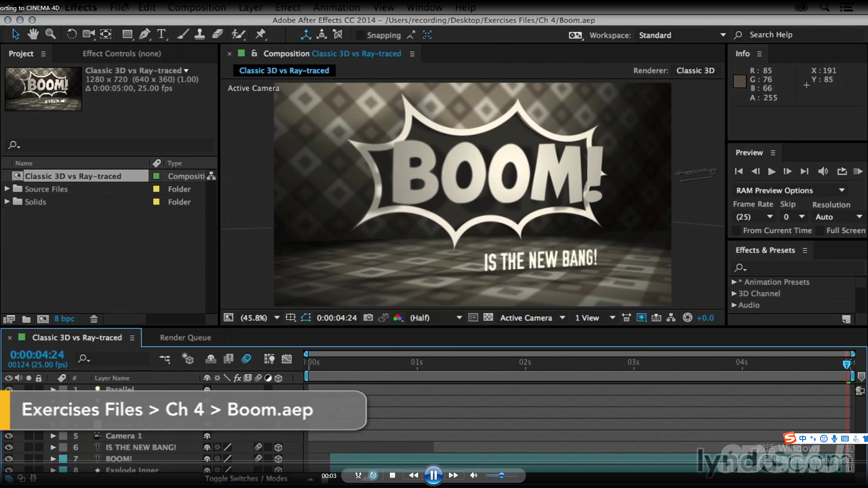Click the Draft 3D icon in timeline
The image size is (868, 488).
[188, 358]
